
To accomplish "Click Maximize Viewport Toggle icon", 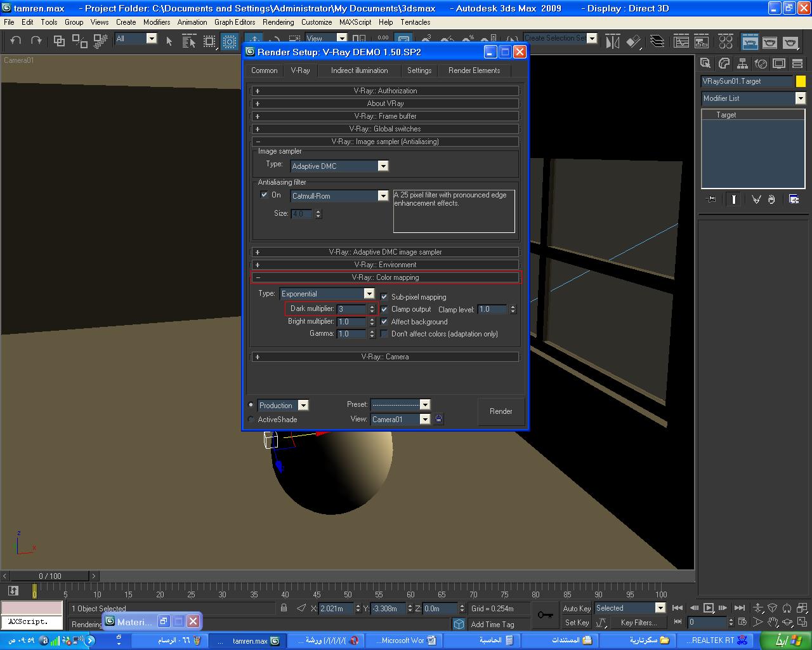I will pyautogui.click(x=802, y=622).
